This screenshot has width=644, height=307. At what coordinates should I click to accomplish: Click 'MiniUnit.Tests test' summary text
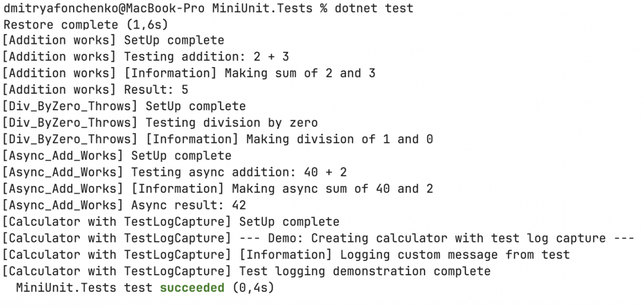coord(85,288)
